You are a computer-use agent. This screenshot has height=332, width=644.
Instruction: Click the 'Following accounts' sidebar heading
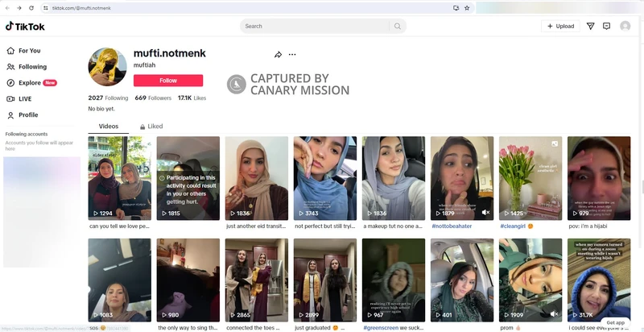tap(27, 134)
